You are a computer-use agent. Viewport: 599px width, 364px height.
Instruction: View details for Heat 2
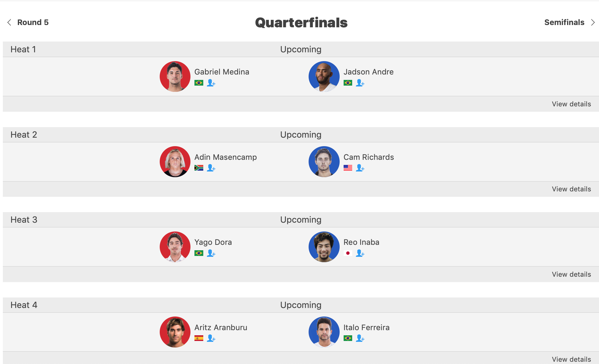pyautogui.click(x=571, y=189)
